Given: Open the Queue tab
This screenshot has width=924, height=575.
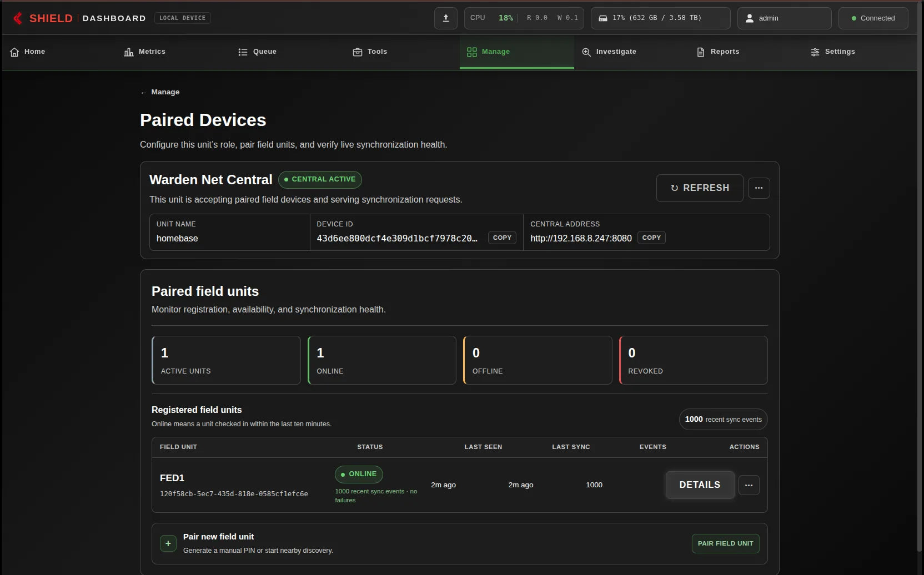Looking at the screenshot, I should tap(288, 52).
